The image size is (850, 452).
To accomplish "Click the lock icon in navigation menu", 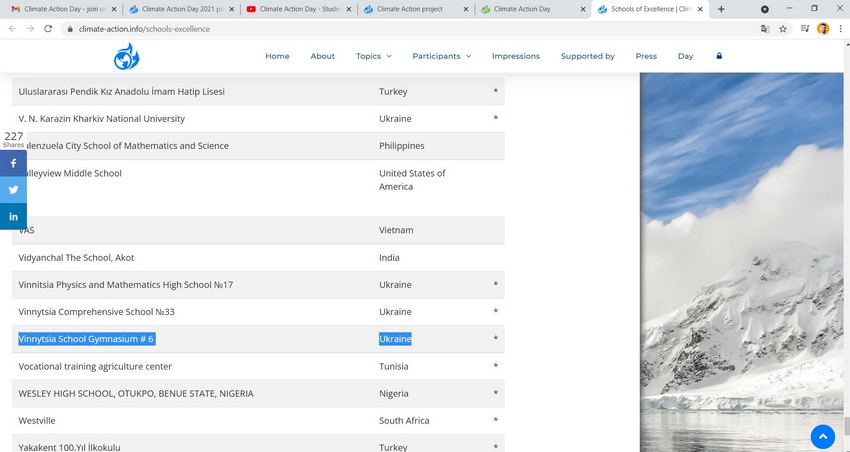I will coord(718,56).
